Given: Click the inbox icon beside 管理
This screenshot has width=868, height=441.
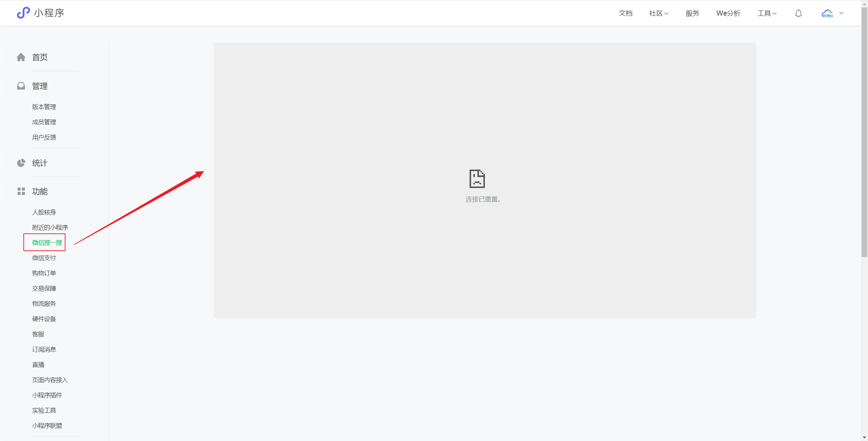Looking at the screenshot, I should coord(21,86).
